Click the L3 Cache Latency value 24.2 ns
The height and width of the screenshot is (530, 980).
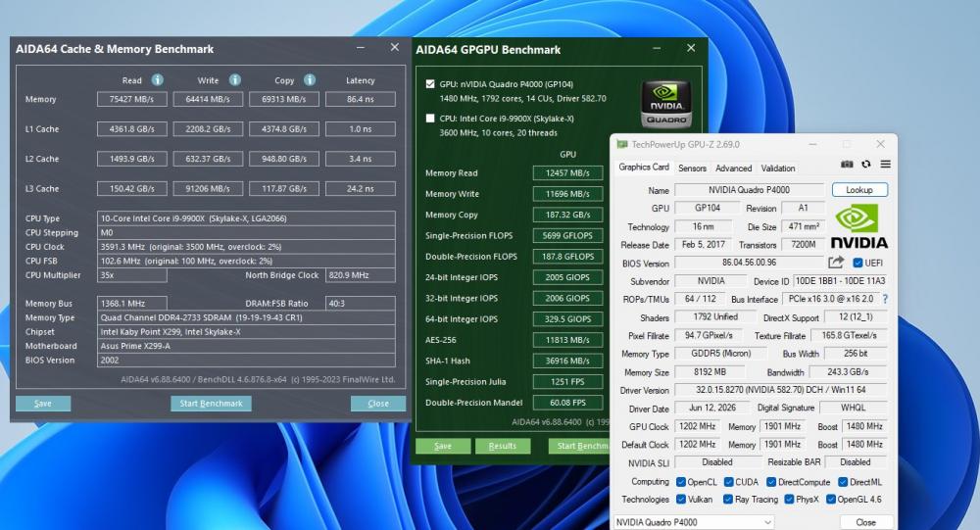click(361, 189)
